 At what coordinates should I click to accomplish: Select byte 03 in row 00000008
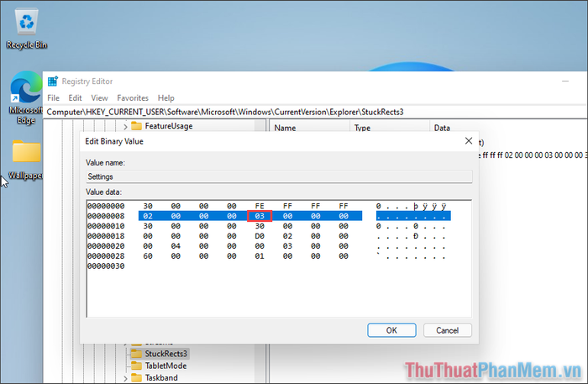[x=260, y=216]
